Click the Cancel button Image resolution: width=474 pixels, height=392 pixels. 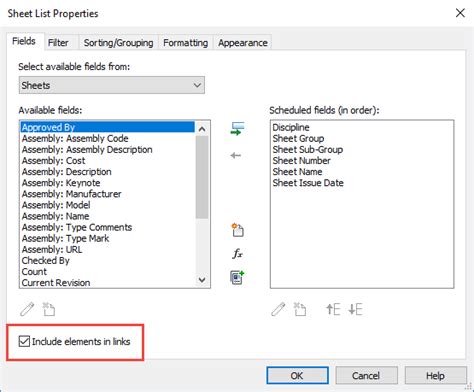(366, 376)
